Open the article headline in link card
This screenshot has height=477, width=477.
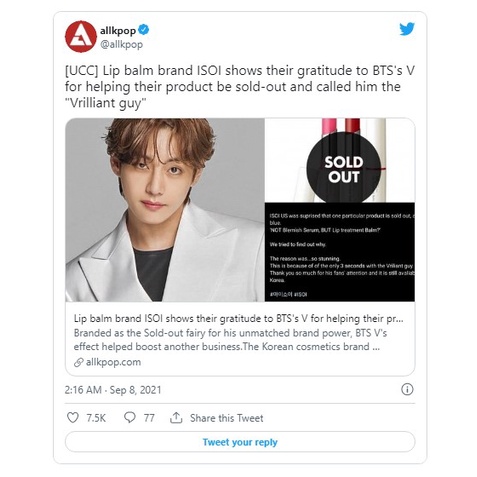(239, 319)
